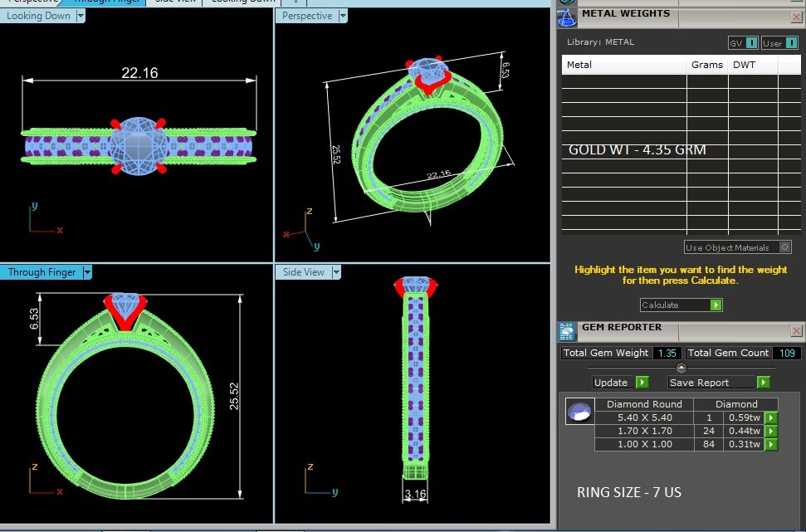Click the Diamond Round gem thumbnail
Viewport: 806px width, 532px height.
[579, 411]
